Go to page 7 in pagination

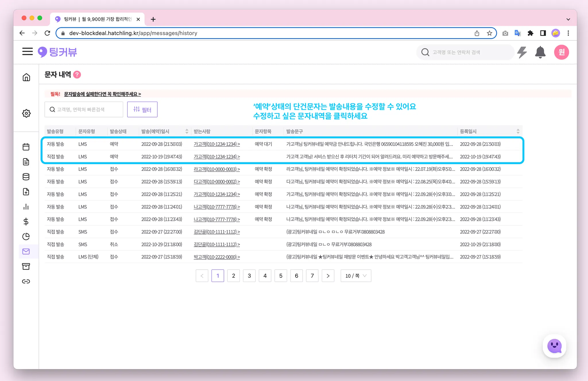tap(312, 276)
